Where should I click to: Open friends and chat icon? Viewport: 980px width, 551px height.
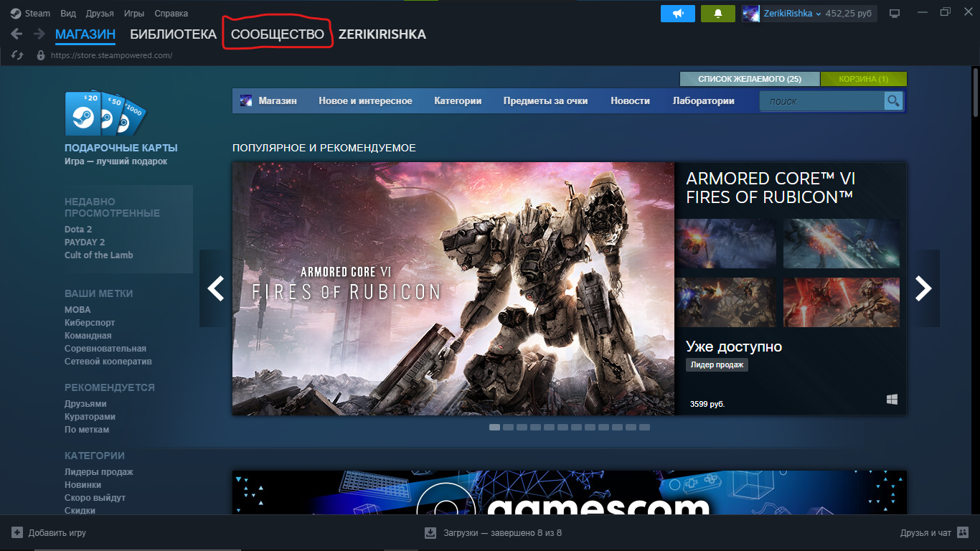[x=963, y=533]
